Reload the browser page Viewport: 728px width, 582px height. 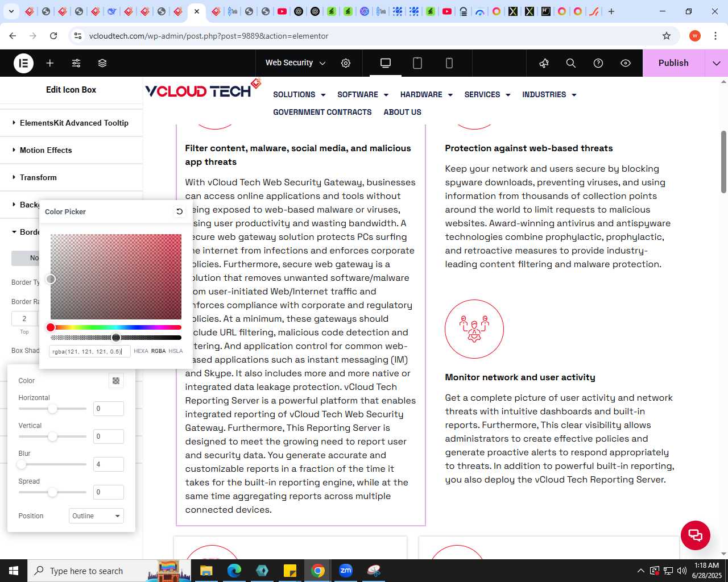pos(53,36)
